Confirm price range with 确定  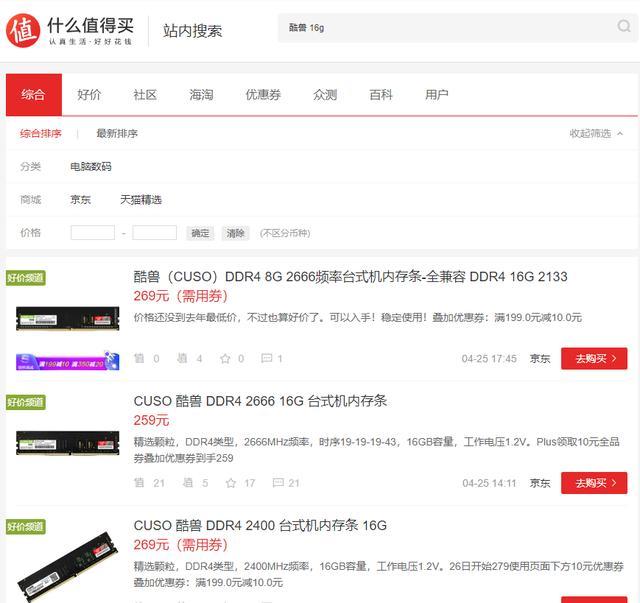point(200,233)
